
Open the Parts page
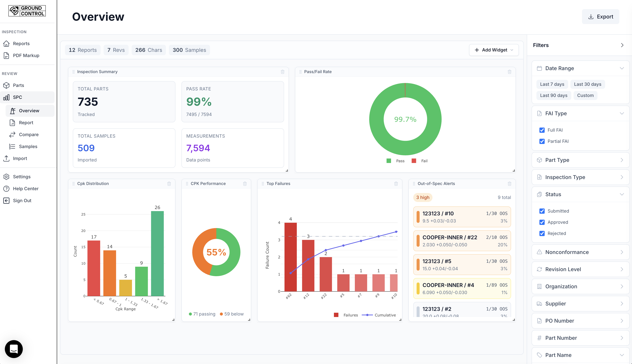point(18,85)
